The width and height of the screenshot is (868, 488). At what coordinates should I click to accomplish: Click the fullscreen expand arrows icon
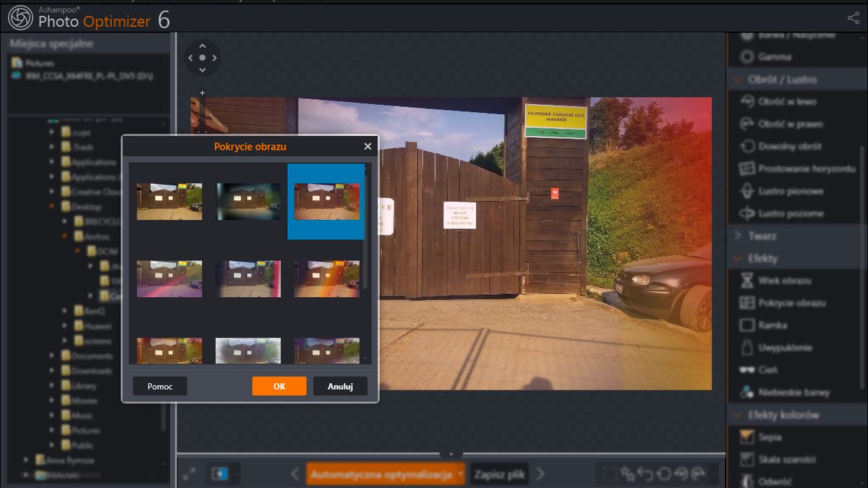click(190, 474)
